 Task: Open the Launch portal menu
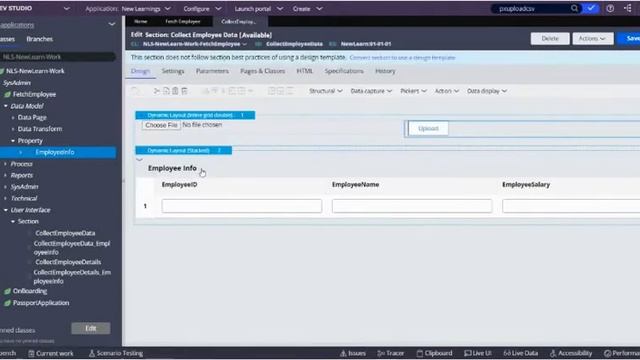(x=259, y=9)
